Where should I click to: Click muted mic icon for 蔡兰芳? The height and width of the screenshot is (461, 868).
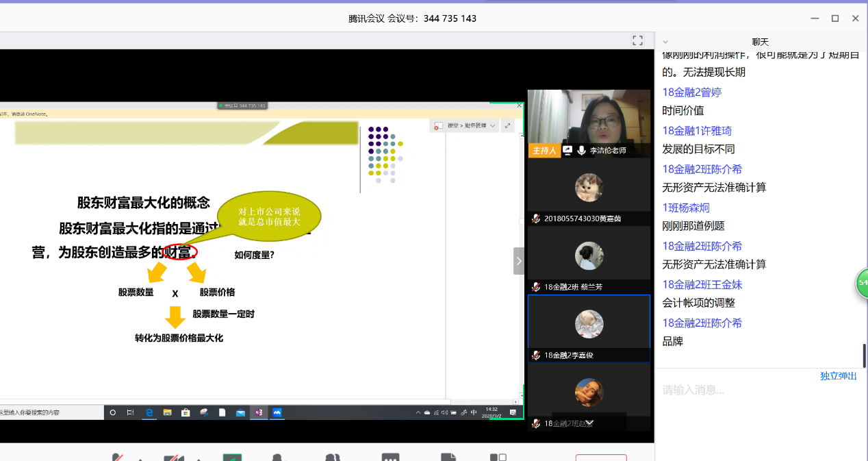pos(536,287)
